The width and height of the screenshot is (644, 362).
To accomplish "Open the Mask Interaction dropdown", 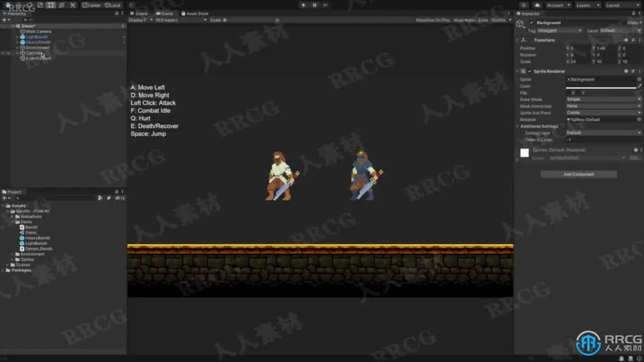I will [x=604, y=106].
